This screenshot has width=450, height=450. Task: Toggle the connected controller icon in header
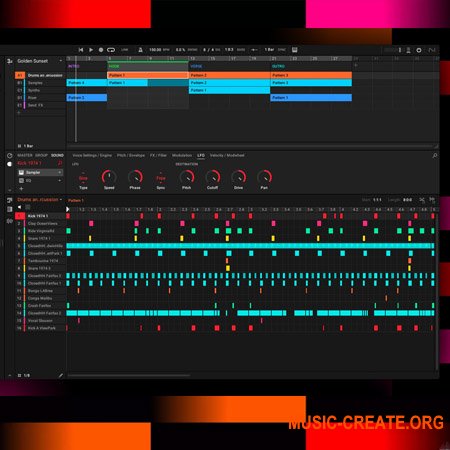pos(408,50)
